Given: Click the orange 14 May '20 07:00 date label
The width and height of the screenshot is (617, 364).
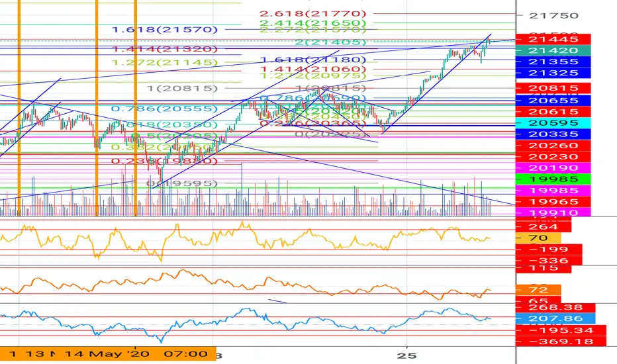Looking at the screenshot, I should (136, 354).
